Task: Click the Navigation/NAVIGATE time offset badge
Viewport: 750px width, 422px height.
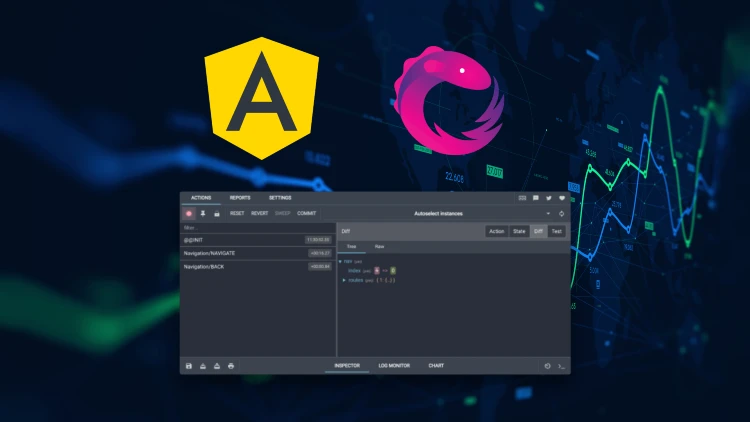Action: [320, 253]
